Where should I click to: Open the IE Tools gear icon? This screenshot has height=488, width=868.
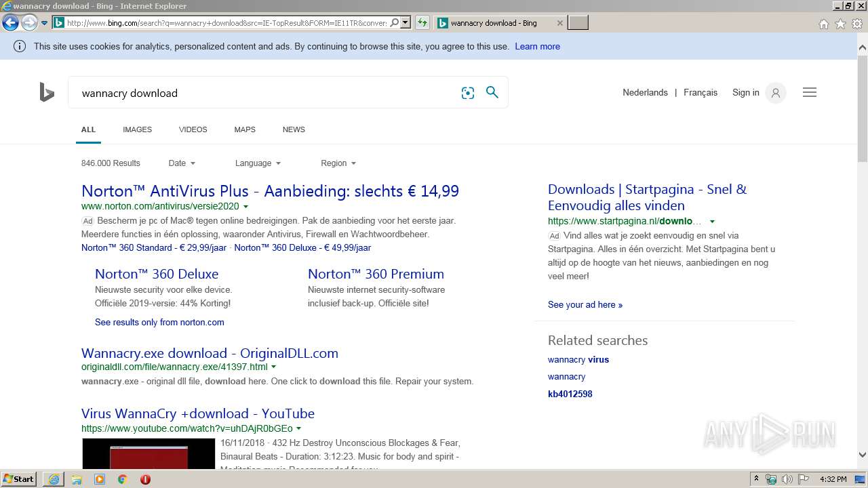857,24
